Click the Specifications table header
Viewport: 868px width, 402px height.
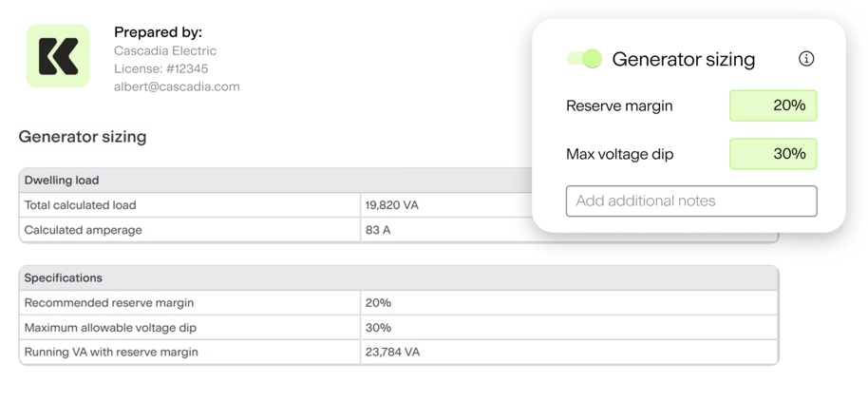[399, 278]
